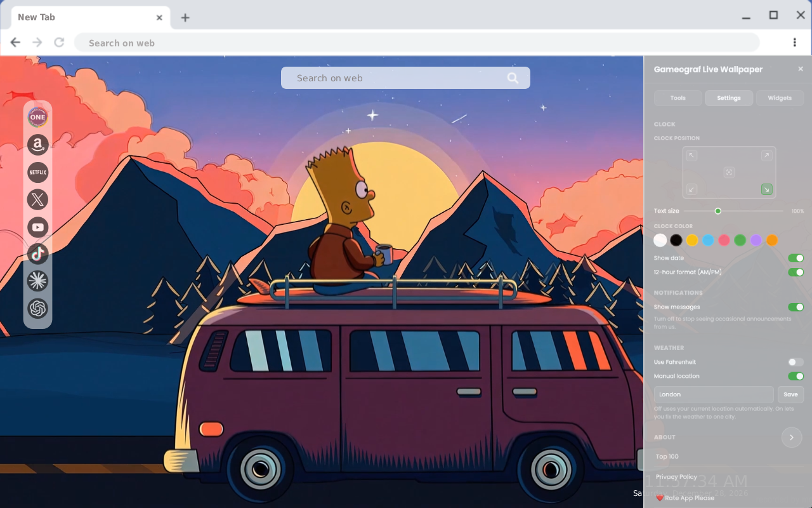This screenshot has width=812, height=508.
Task: Toggle the 12-hour format (AM/PM) switch
Action: tap(796, 272)
